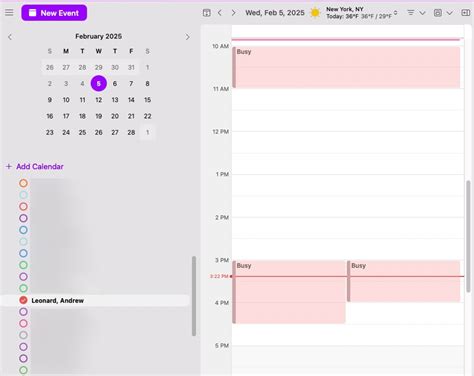474x376 pixels.
Task: Click the Wed, Feb 5, 2025 date title
Action: pyautogui.click(x=275, y=13)
